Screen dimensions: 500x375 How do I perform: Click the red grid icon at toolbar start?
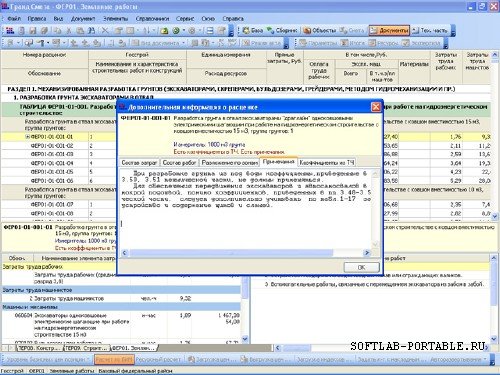coord(10,31)
